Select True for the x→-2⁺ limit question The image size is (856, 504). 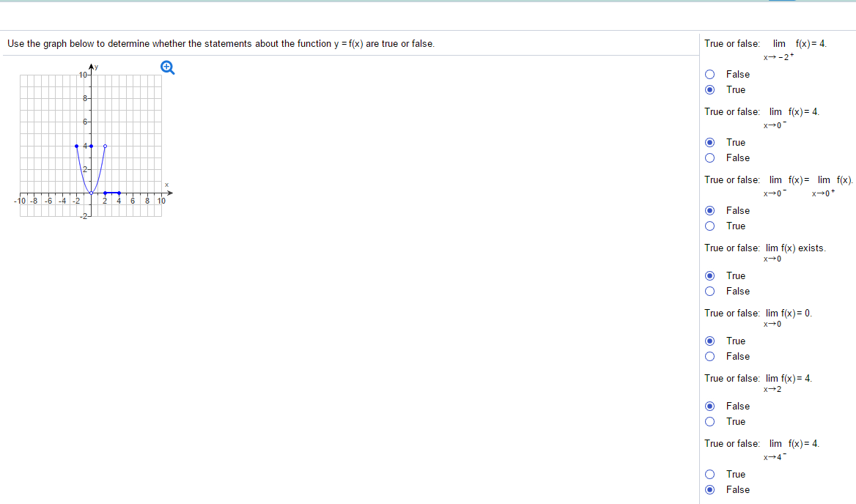coord(709,89)
